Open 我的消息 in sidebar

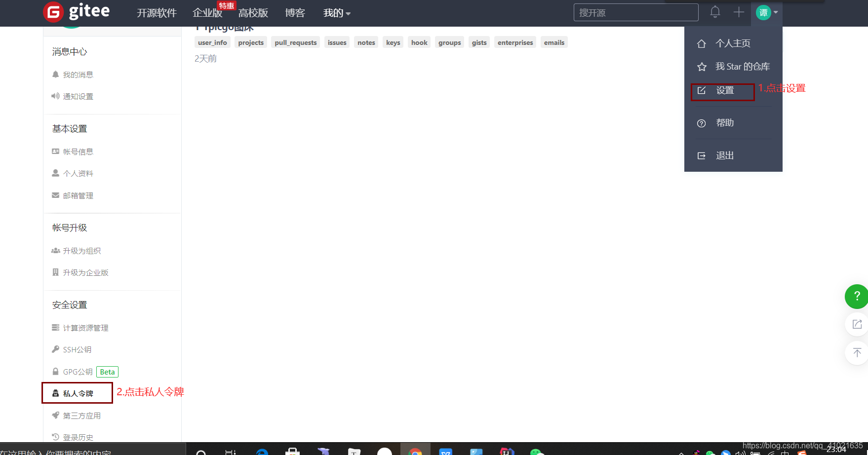[x=78, y=75]
